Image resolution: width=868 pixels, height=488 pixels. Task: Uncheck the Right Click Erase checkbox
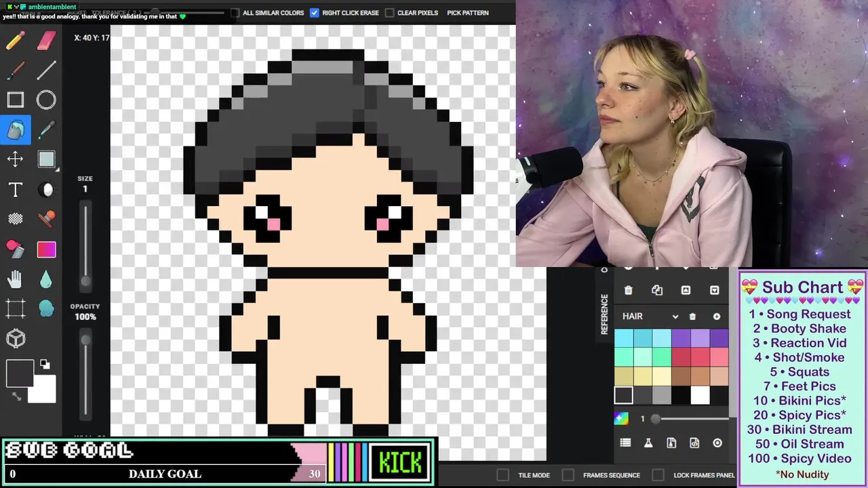point(315,13)
